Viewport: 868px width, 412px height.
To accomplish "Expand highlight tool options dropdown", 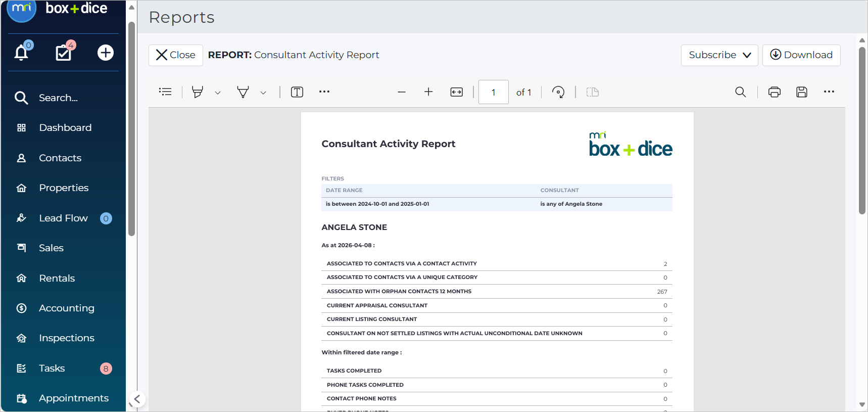I will (x=218, y=93).
